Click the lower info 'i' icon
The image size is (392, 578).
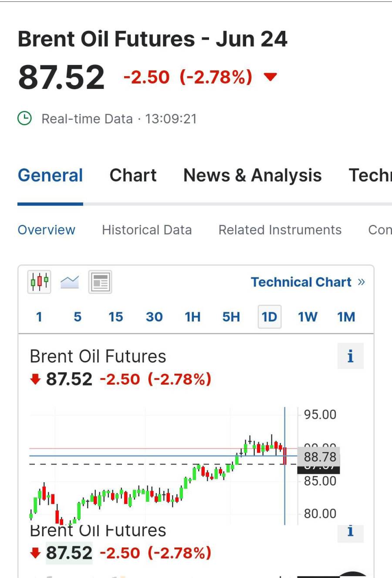click(x=351, y=531)
